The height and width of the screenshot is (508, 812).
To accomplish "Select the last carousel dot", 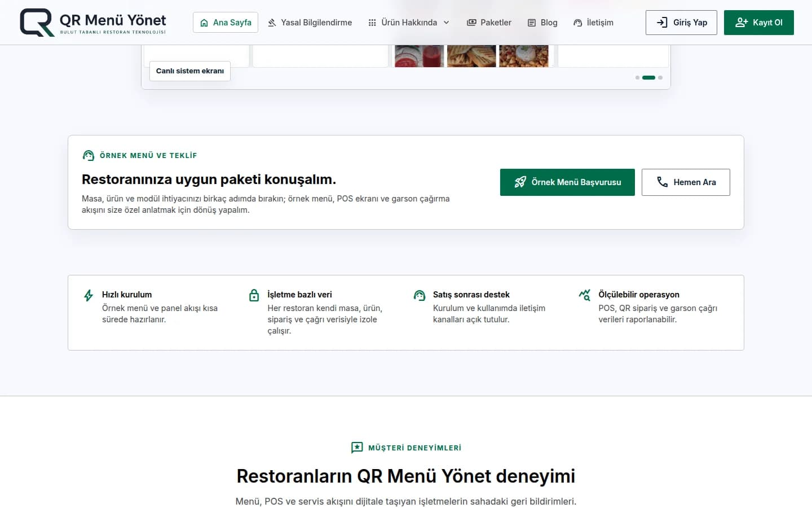I will (660, 78).
